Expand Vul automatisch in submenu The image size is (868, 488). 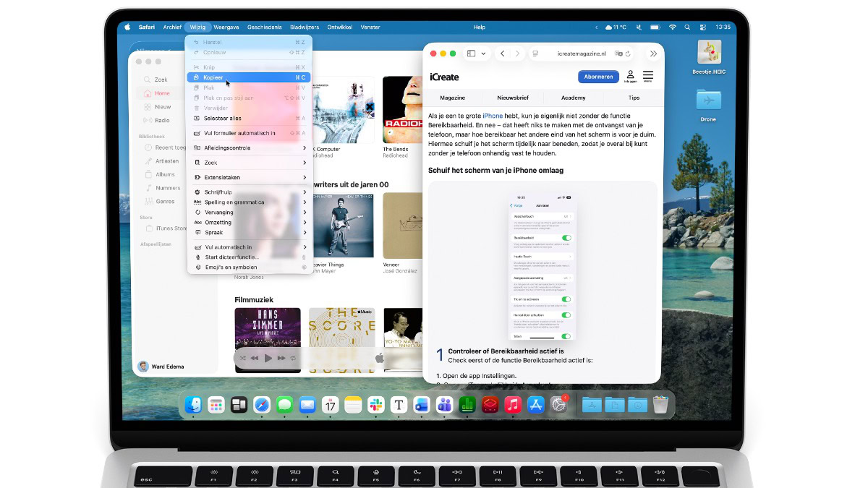pyautogui.click(x=249, y=247)
